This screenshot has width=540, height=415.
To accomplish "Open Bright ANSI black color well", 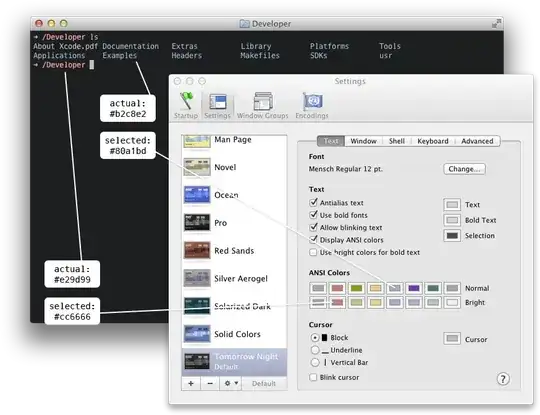I will (318, 302).
